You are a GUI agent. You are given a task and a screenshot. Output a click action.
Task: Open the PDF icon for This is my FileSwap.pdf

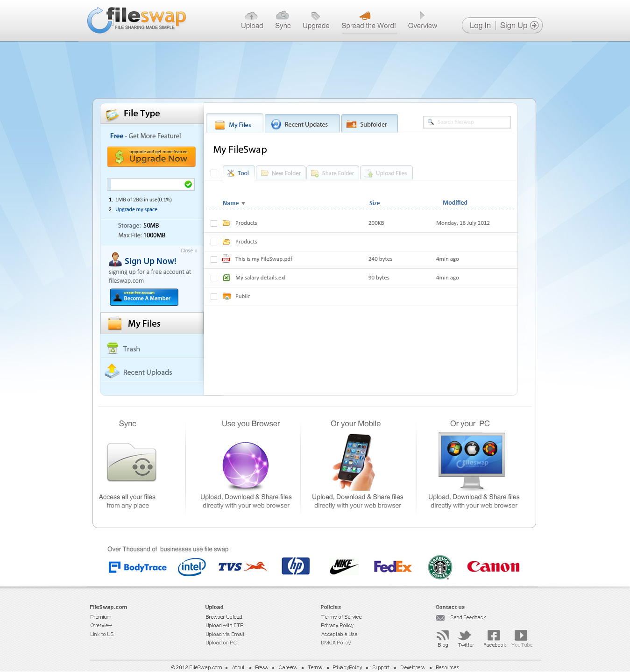227,259
